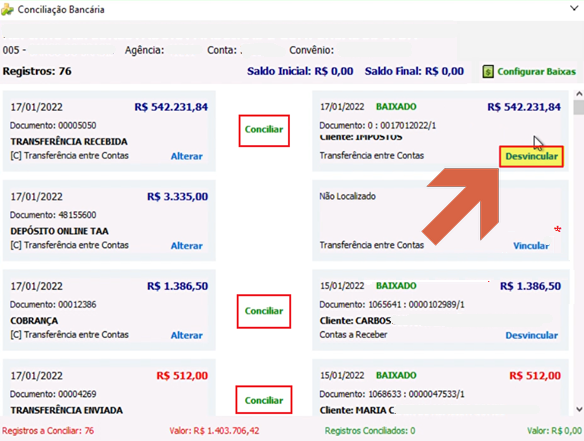Viewport: 584px width, 441px height.
Task: Click the highlighted Desvincular link for IMPOSTOS
Action: (x=531, y=156)
